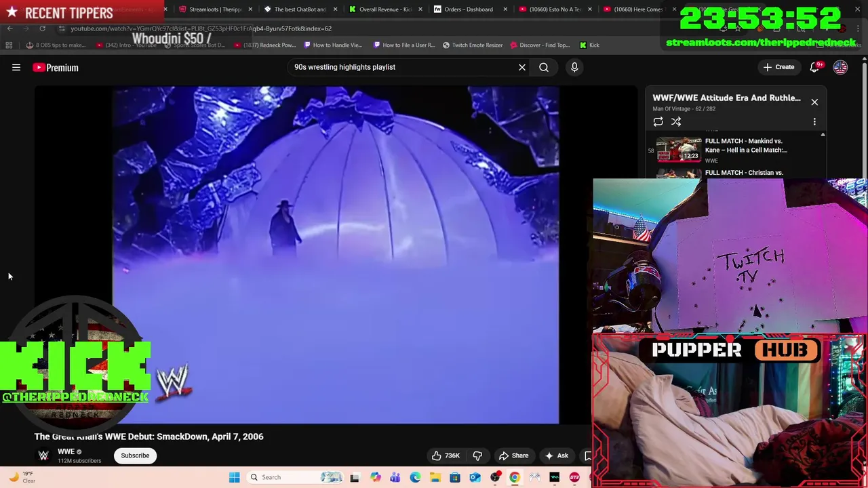
Task: Run search with the magnifier button
Action: point(544,67)
